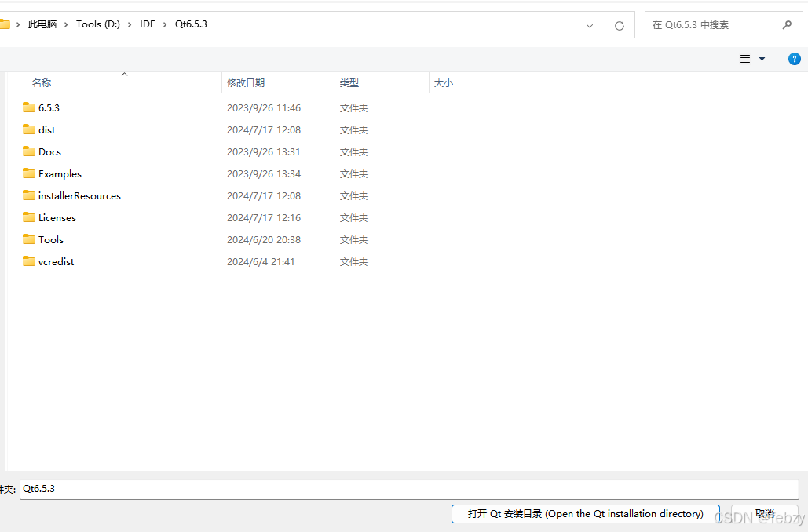
Task: Open the view options dropdown arrow
Action: (762, 59)
